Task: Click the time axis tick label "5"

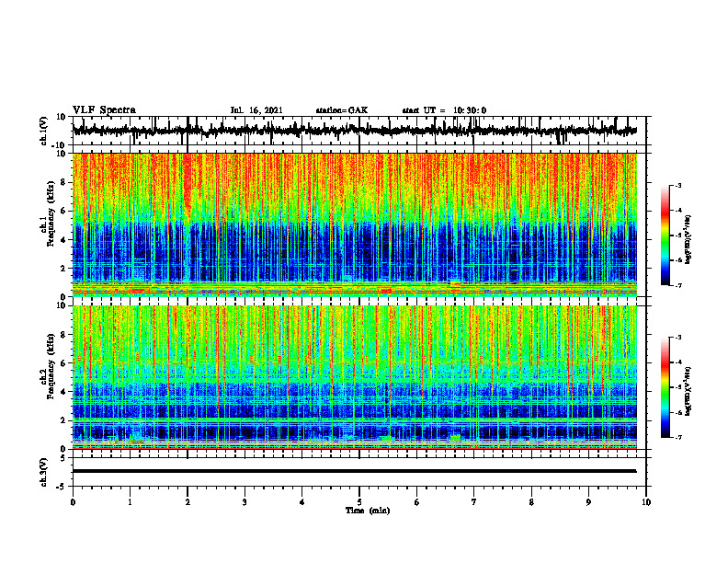Action: coord(359,502)
